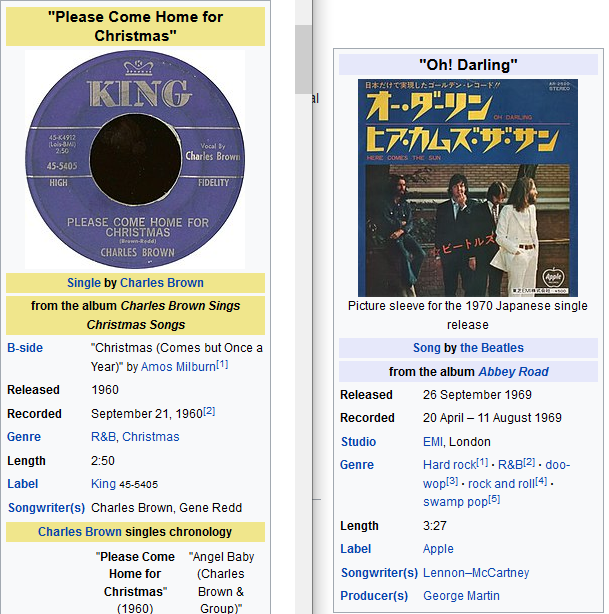Open Label link in Please Come Home infobox
Viewport: 609px width, 614px height.
[x=23, y=484]
